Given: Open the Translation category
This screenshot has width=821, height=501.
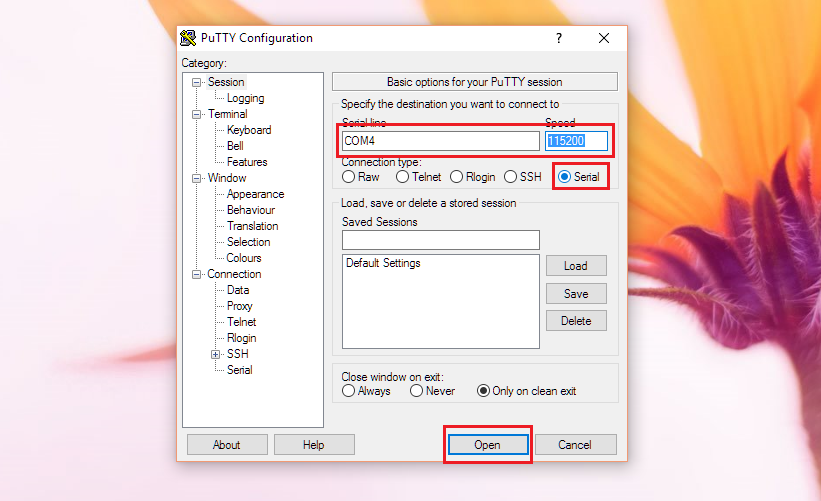Looking at the screenshot, I should [253, 226].
